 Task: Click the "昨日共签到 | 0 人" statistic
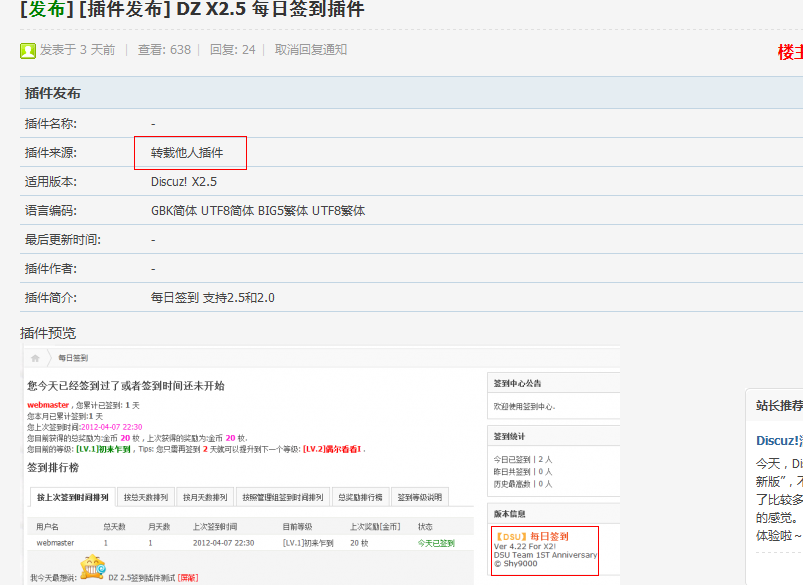[523, 472]
